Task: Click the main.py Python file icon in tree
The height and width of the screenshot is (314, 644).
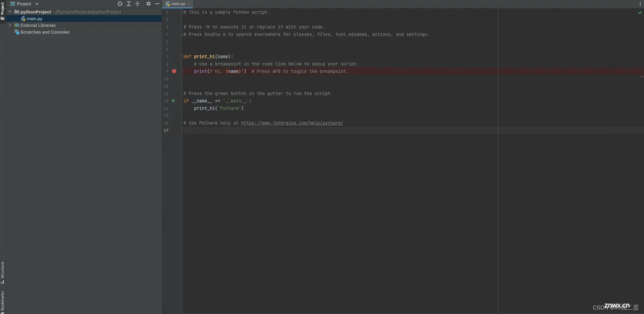Action: (x=23, y=19)
